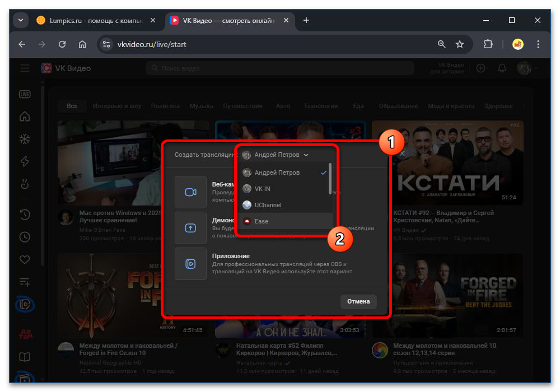The image size is (560, 392).
Task: Choose the webcam broadcast icon
Action: (190, 192)
